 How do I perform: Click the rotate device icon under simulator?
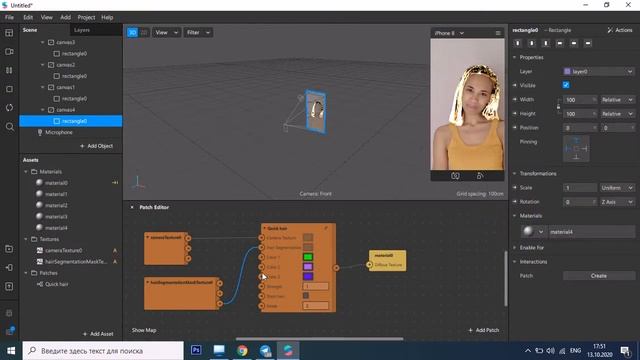[480, 176]
